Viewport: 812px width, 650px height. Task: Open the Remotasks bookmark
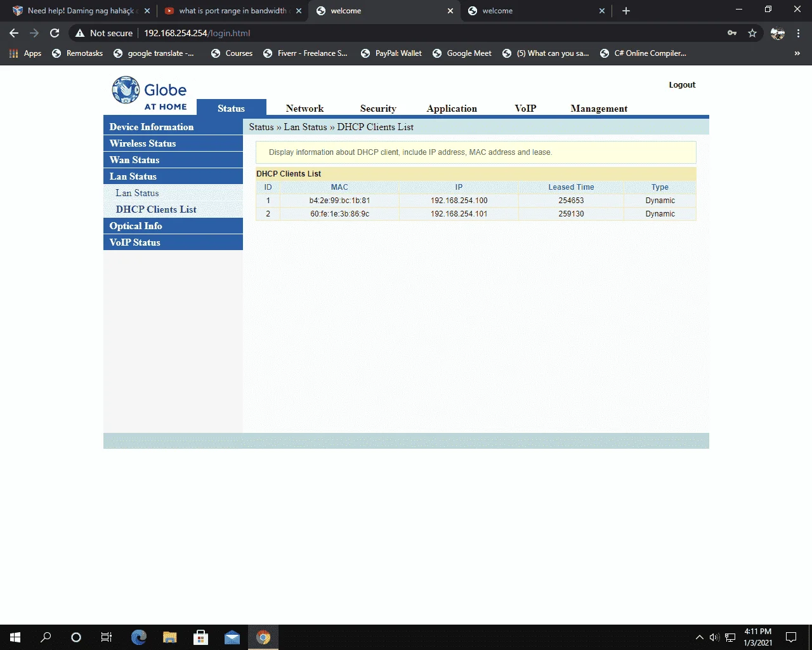77,53
